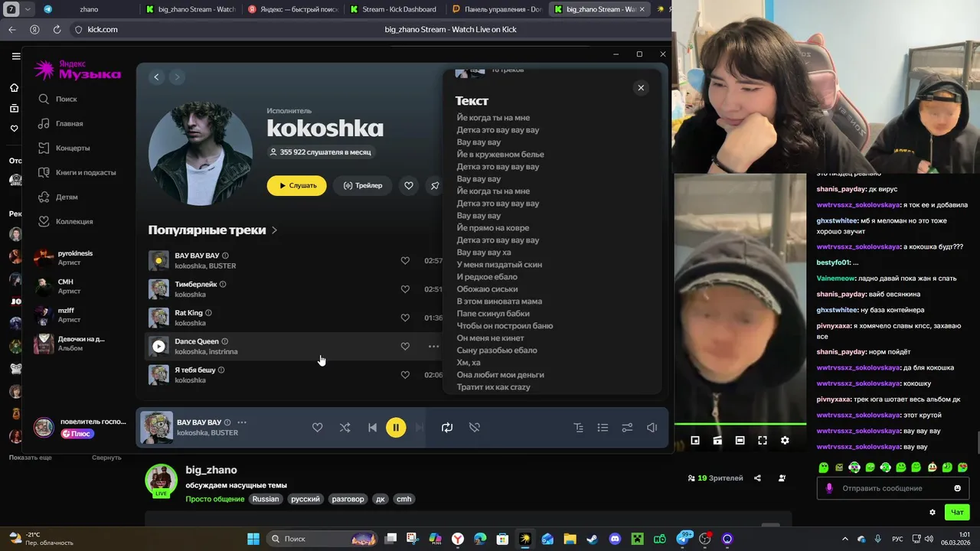The height and width of the screenshot is (551, 980).
Task: Like the artist kokoshka with heart button
Action: tap(409, 185)
